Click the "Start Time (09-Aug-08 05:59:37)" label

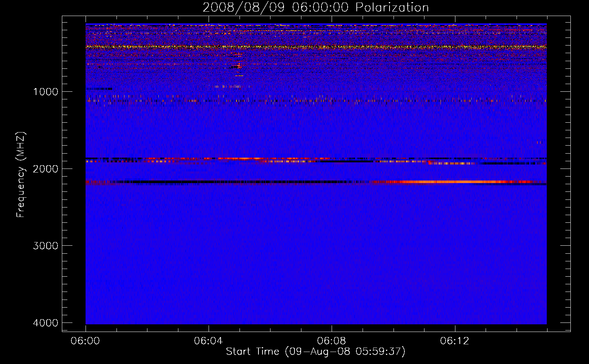click(316, 352)
